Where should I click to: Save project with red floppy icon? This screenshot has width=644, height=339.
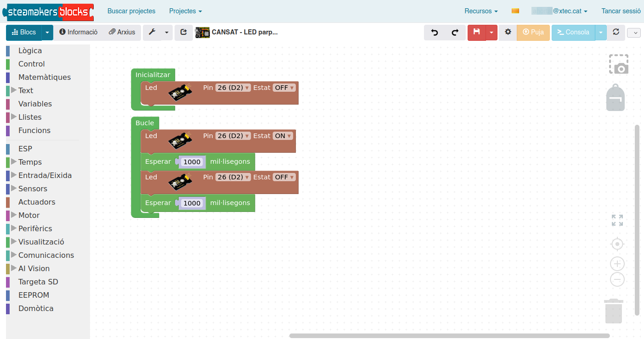coord(477,33)
